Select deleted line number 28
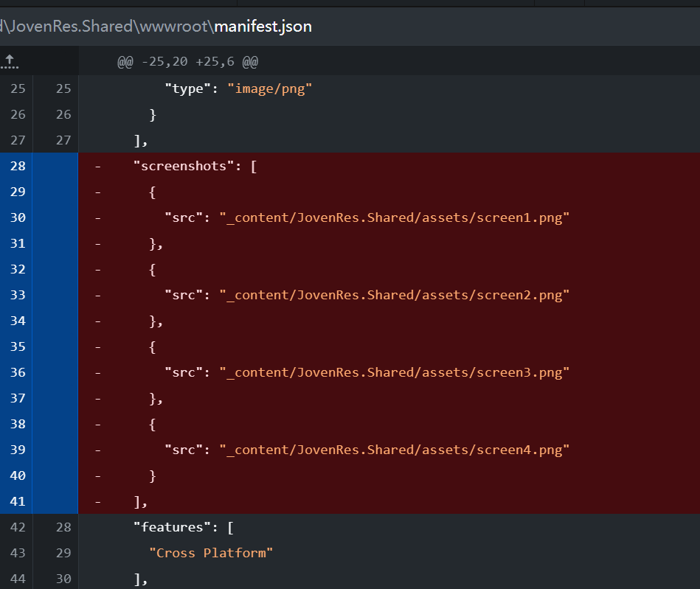 [18, 166]
